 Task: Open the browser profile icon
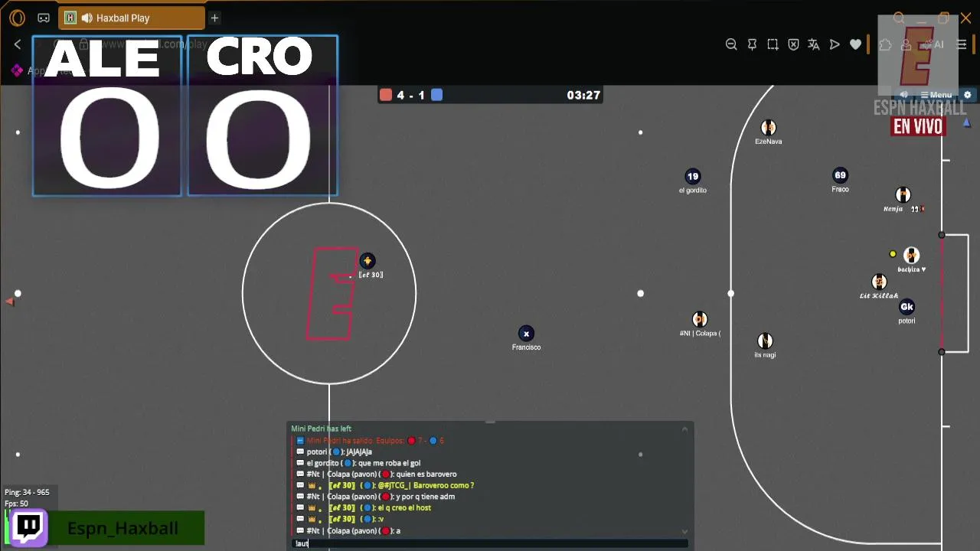coord(906,44)
